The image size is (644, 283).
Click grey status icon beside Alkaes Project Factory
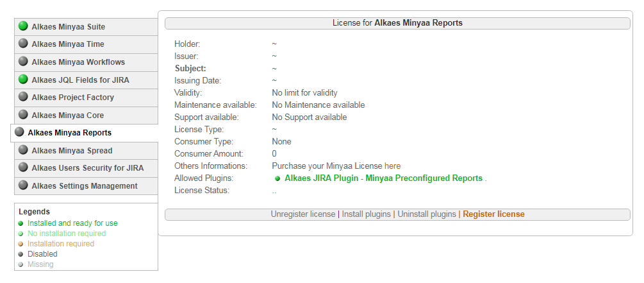(24, 97)
